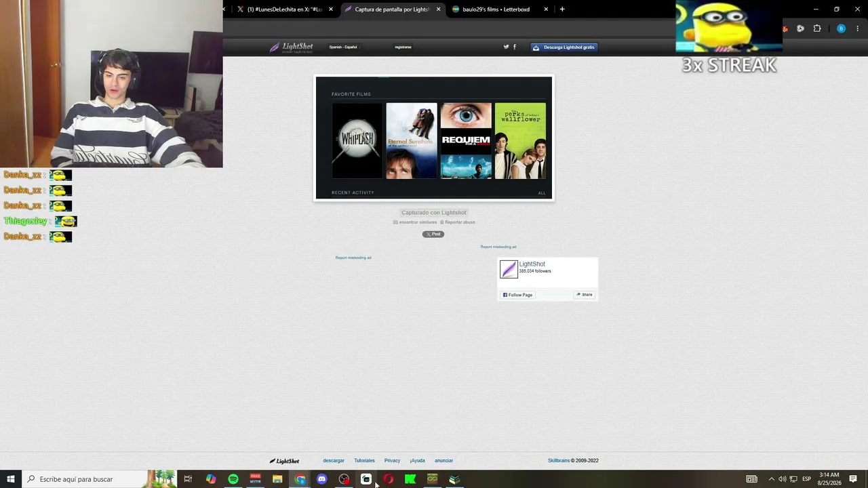
Task: Open the Chrome profile avatar menu
Action: click(x=841, y=28)
